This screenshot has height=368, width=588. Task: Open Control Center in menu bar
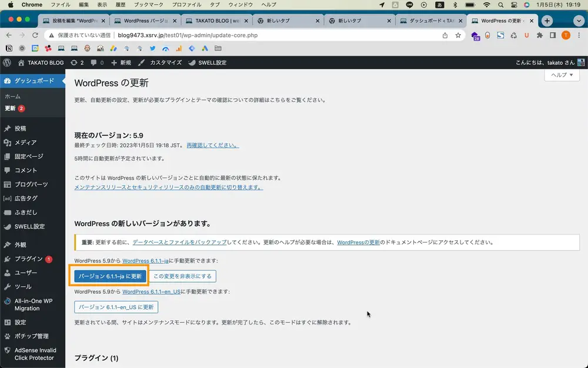click(x=514, y=5)
